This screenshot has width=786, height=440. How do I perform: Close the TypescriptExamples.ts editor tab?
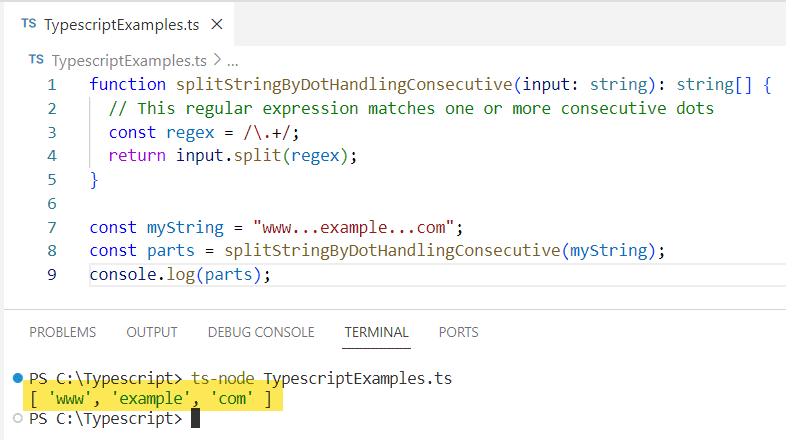[x=217, y=24]
